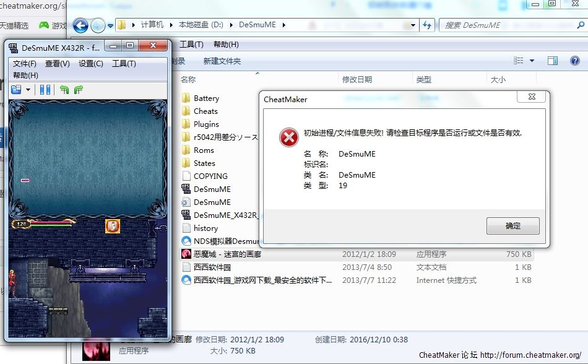
Task: Click the Explorer help question mark icon
Action: (574, 61)
